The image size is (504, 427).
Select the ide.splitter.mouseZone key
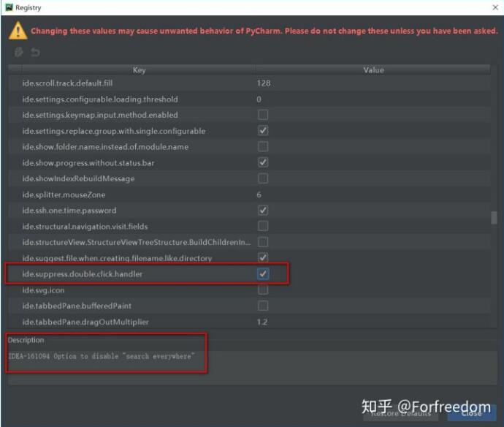[64, 194]
